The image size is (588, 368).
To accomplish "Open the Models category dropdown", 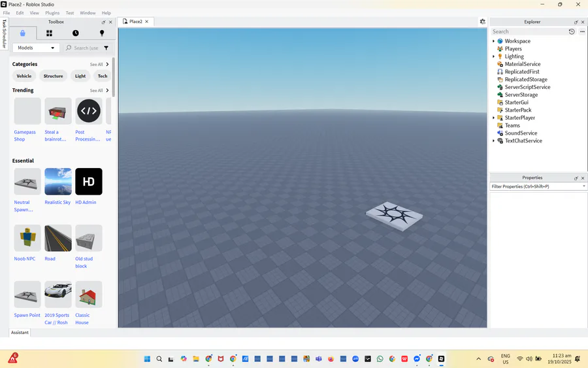I will pos(36,48).
